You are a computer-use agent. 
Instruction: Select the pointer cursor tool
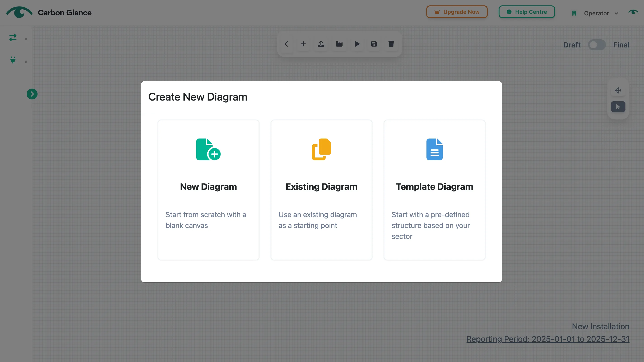tap(618, 107)
